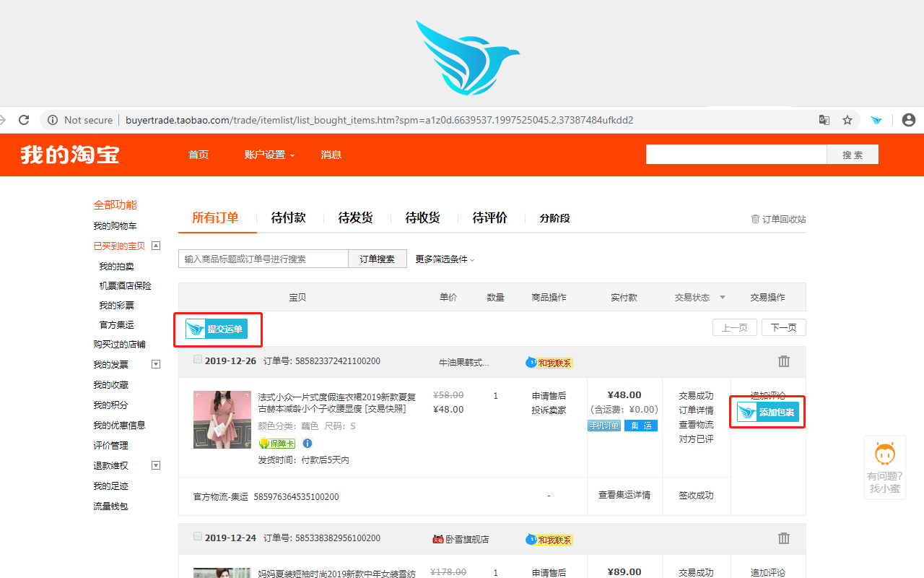Open the blue bird browser extension icon
924x578 pixels.
tap(876, 120)
